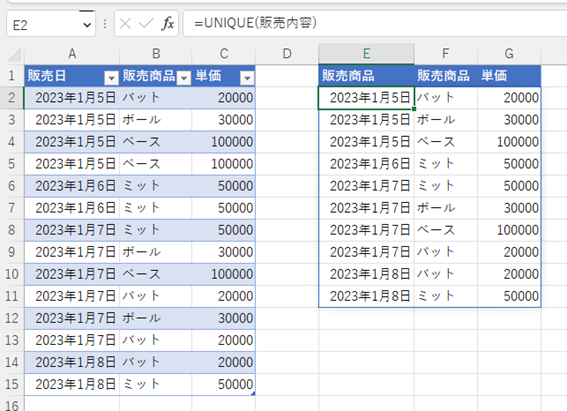
Task: Click the Name Box showing E2
Action: pyautogui.click(x=51, y=24)
